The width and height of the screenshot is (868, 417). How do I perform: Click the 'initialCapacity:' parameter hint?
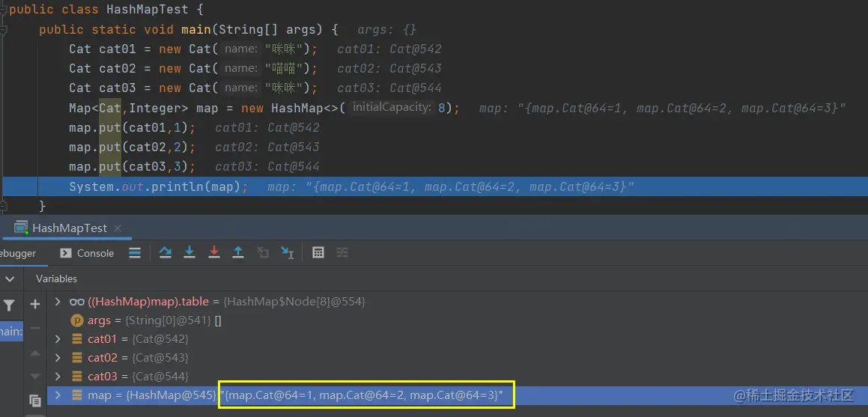click(x=392, y=107)
